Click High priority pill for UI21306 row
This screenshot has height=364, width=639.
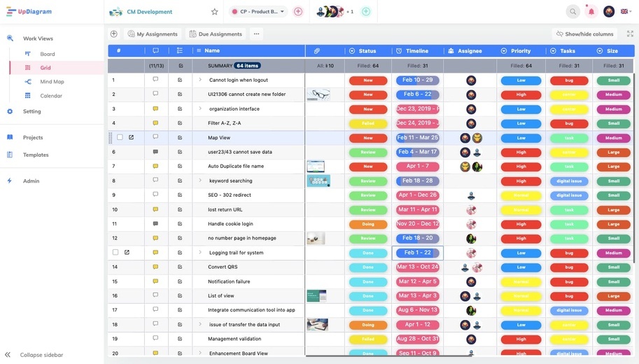click(521, 94)
